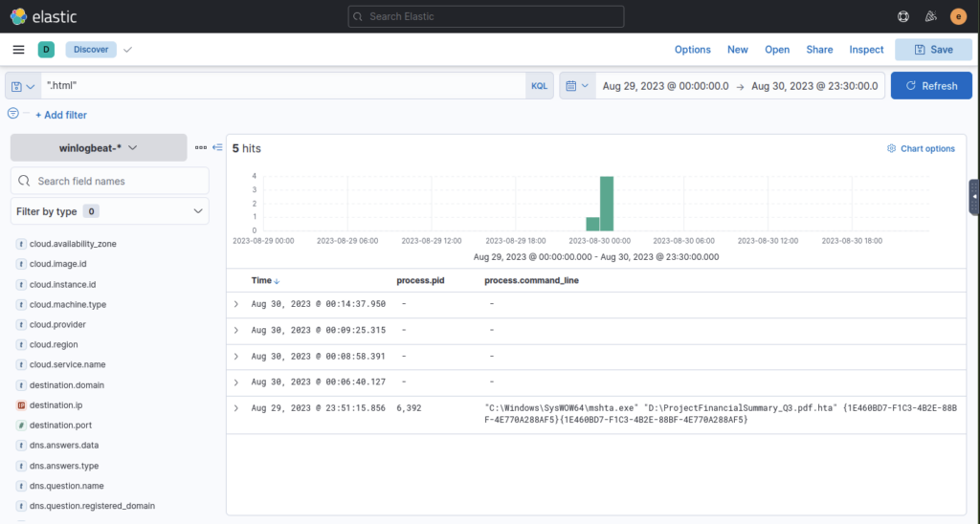This screenshot has width=980, height=524.
Task: Open the calendar quick date menu
Action: pyautogui.click(x=577, y=86)
